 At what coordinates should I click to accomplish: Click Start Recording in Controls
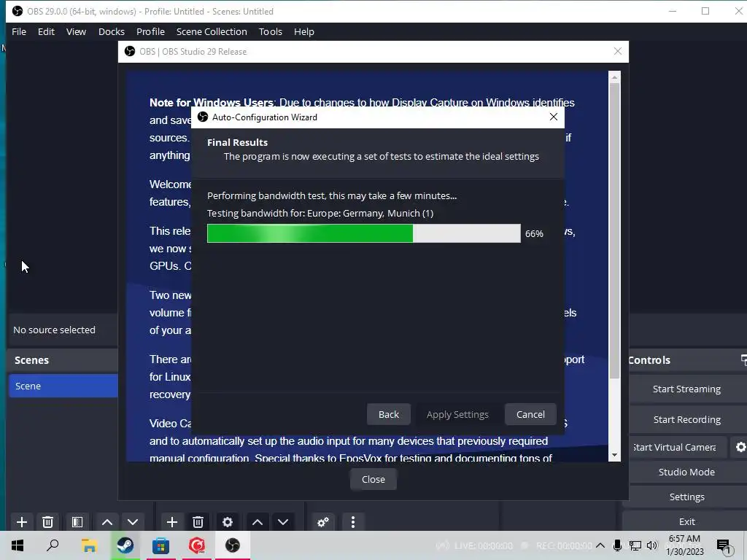coord(686,419)
